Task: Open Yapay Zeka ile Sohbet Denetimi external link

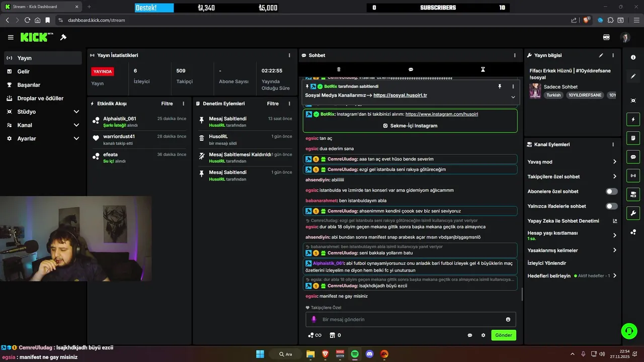Action: [615, 221]
